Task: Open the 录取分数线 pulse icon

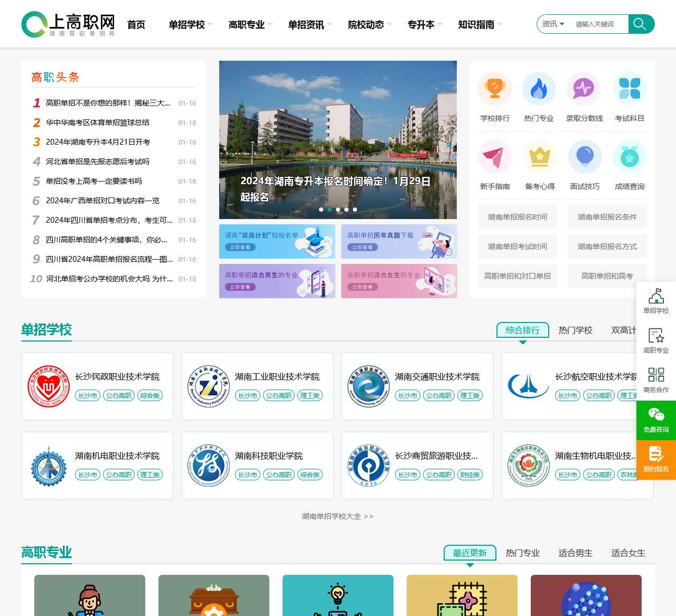Action: [x=584, y=89]
